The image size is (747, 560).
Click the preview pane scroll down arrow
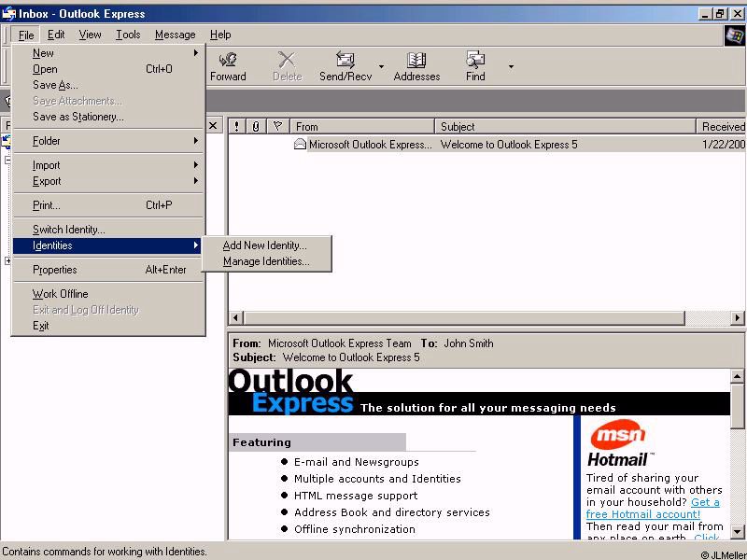(x=738, y=532)
